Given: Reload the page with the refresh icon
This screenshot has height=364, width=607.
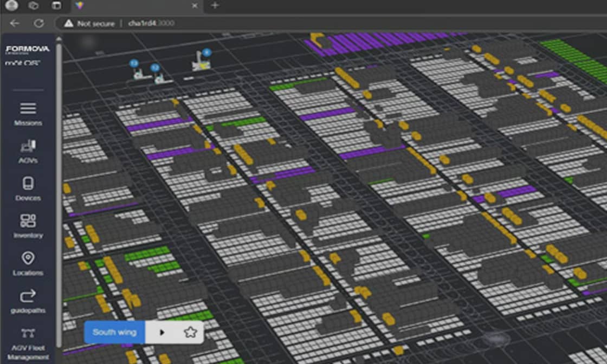Looking at the screenshot, I should tap(38, 23).
